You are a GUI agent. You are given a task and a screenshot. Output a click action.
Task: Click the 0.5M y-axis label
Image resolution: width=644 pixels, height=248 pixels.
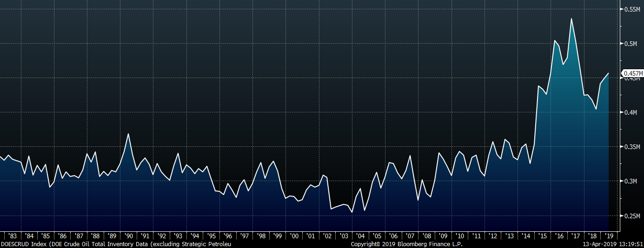(x=630, y=44)
